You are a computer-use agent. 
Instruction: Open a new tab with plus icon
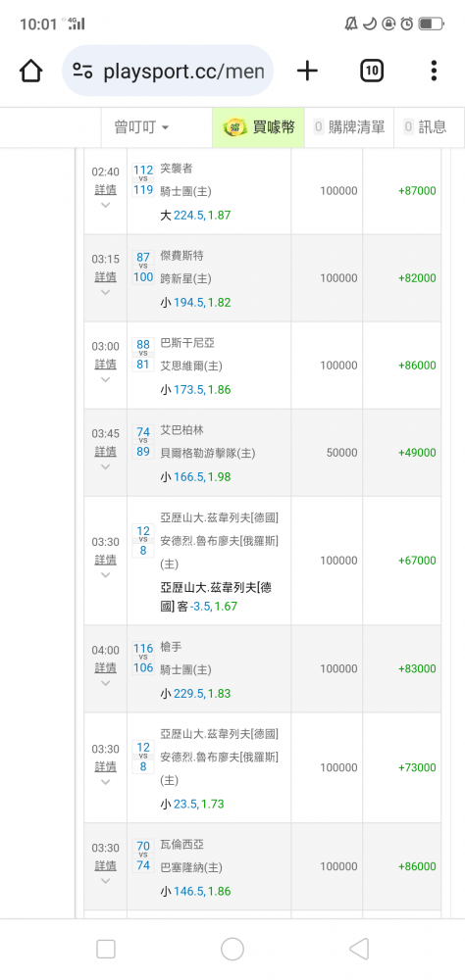[307, 71]
